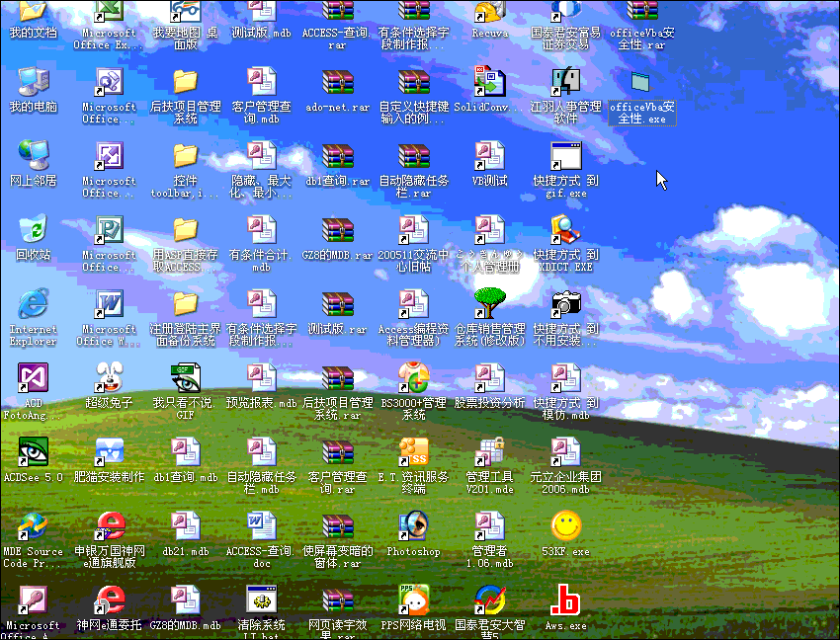Select the 有条件合计.mdb file icon
This screenshot has width=840, height=640.
[262, 230]
